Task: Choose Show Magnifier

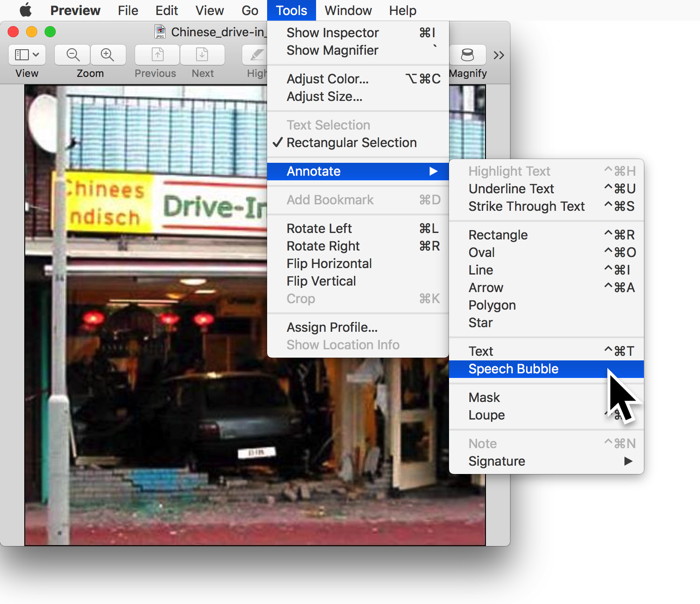Action: point(358,50)
